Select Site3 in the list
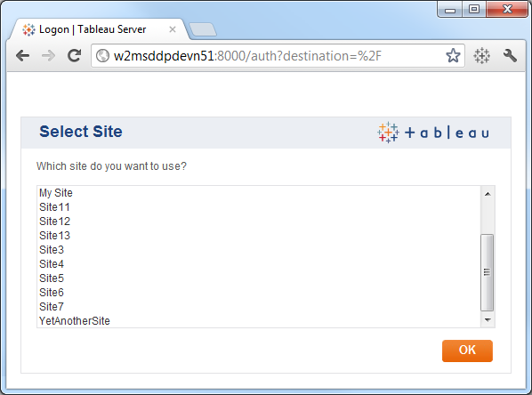The image size is (532, 395). click(259, 250)
